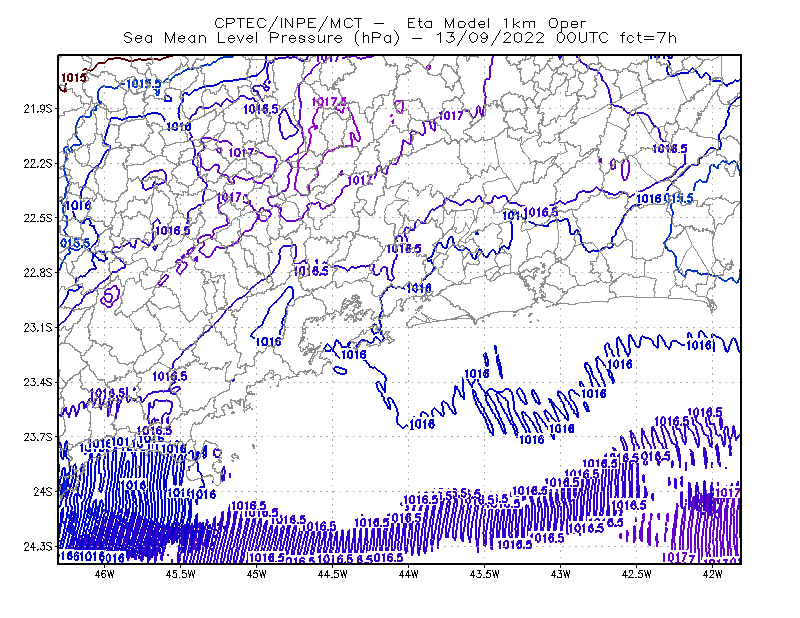Viewport: 800px width, 618px height.
Task: Click the 44.5W longitude axis label
Action: point(333,574)
